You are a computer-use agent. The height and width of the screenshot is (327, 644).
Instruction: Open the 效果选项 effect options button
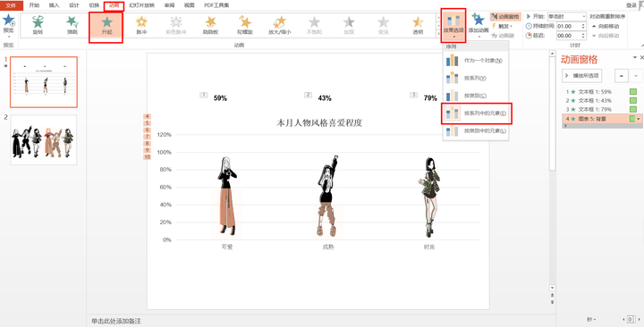click(453, 25)
